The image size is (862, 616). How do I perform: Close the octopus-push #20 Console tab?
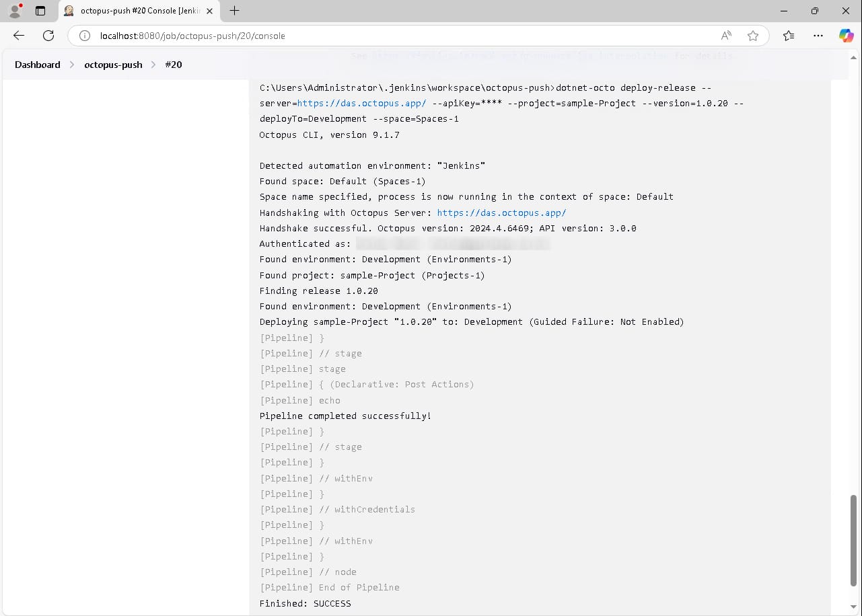tap(209, 11)
